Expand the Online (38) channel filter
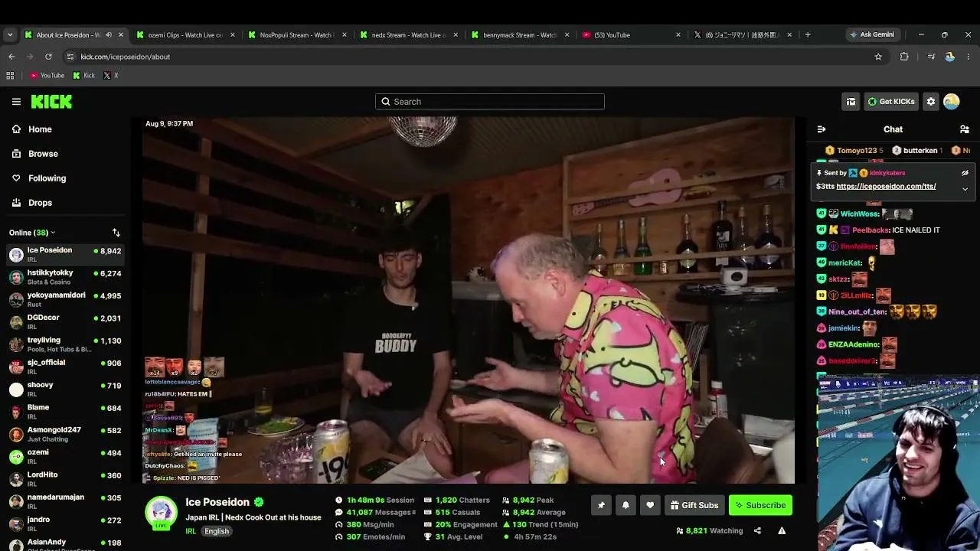Viewport: 980px width, 551px height. pos(32,233)
